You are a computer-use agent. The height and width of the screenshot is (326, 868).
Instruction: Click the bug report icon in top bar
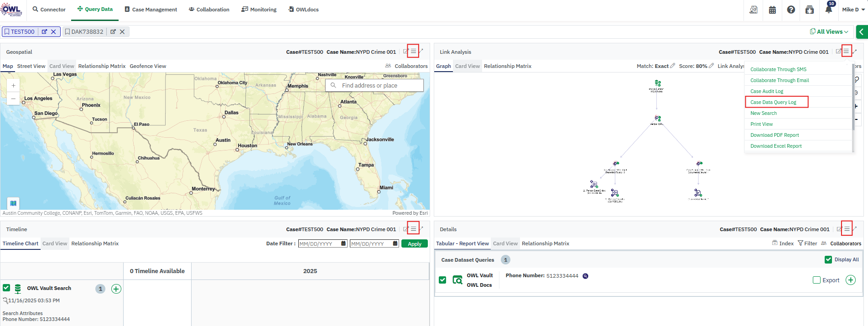tap(810, 10)
